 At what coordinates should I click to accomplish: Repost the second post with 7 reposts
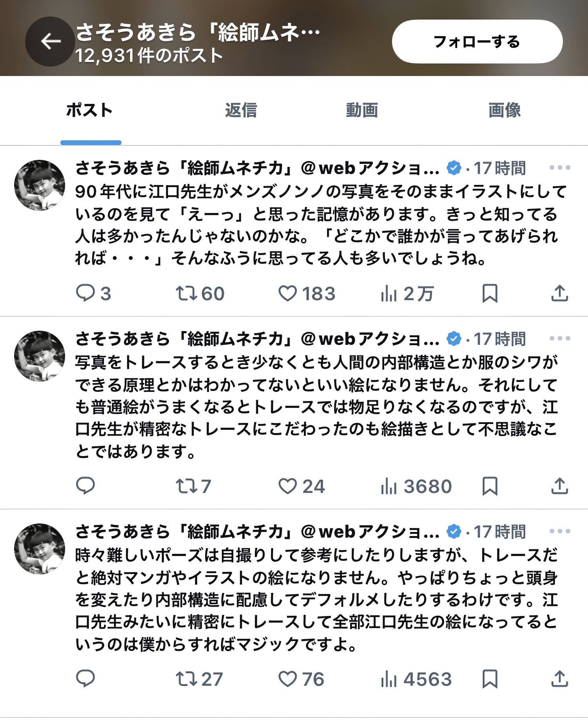tap(193, 486)
